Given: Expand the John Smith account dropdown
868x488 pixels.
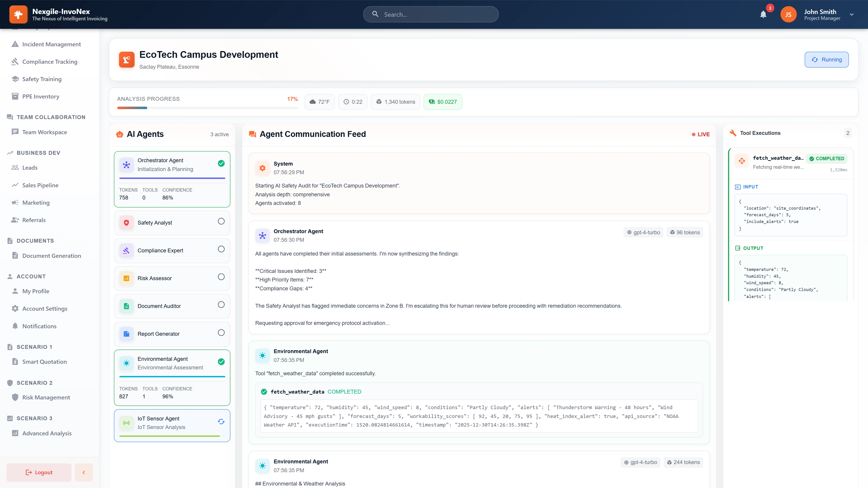Looking at the screenshot, I should click(x=851, y=14).
